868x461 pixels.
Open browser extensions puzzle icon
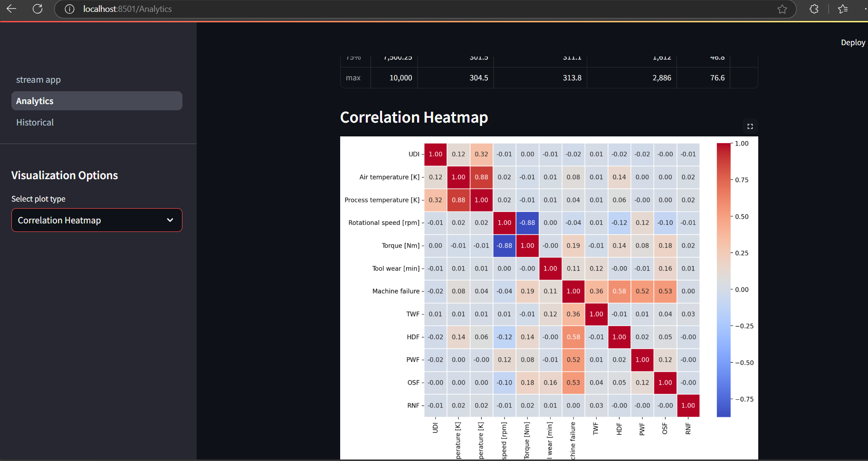(x=814, y=9)
